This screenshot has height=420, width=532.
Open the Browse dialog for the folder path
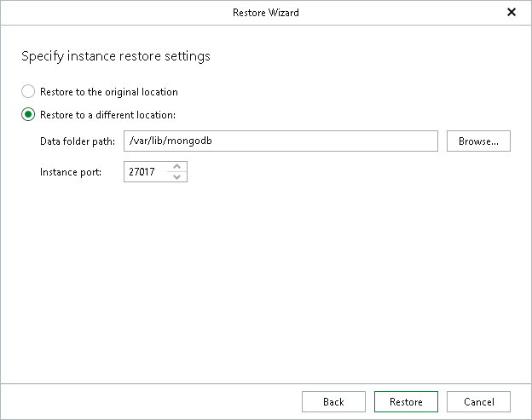[478, 141]
